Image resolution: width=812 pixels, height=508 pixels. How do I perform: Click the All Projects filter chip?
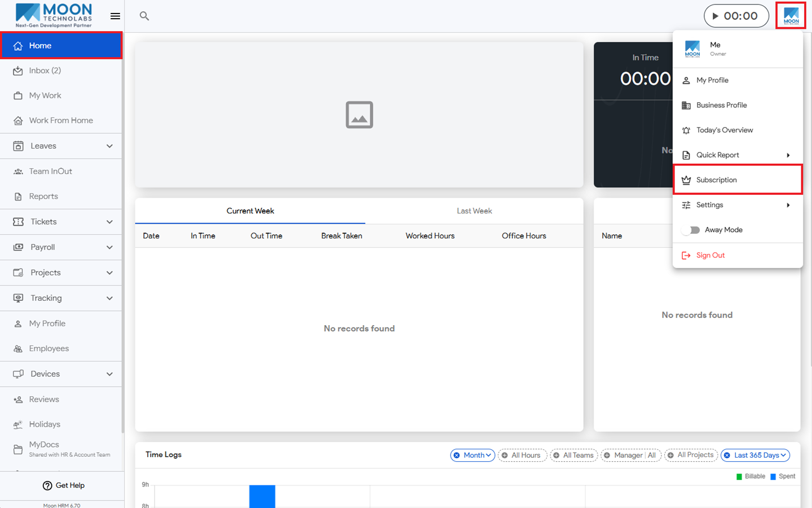691,455
